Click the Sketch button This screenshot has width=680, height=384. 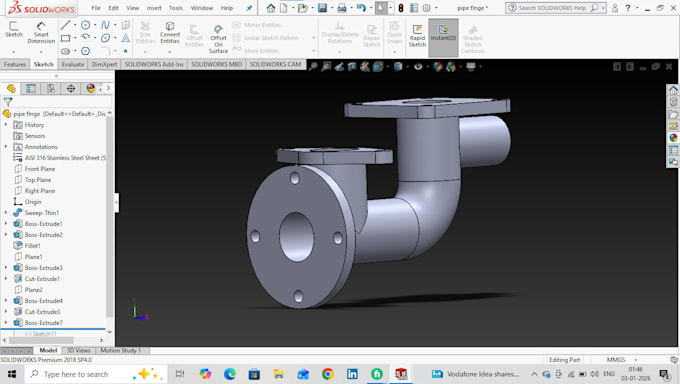point(14,30)
